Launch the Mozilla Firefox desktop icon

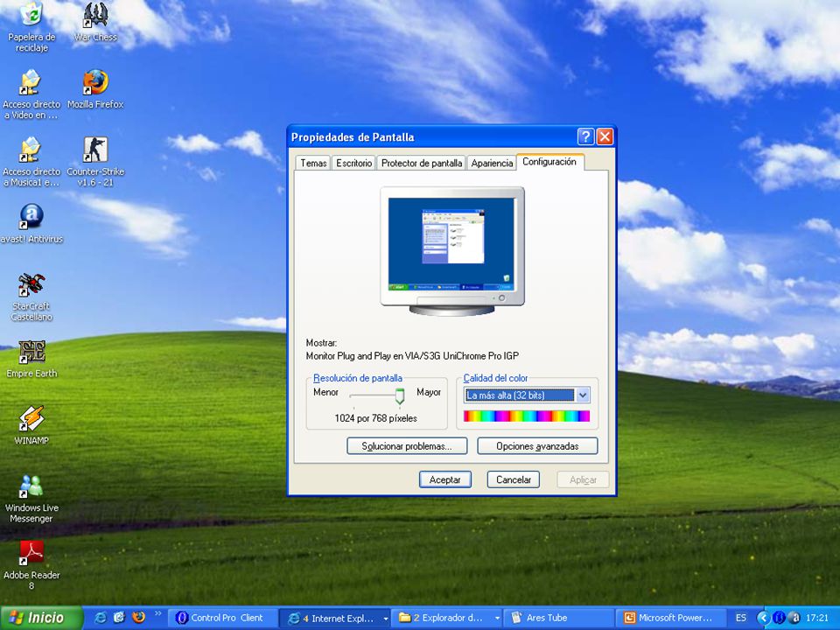[x=95, y=89]
